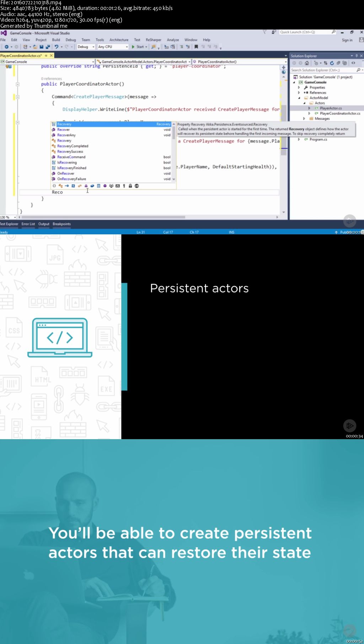Click the account avatar icon next to Sign in
Image resolution: width=364 pixels, height=644 pixels.
pyautogui.click(x=362, y=40)
